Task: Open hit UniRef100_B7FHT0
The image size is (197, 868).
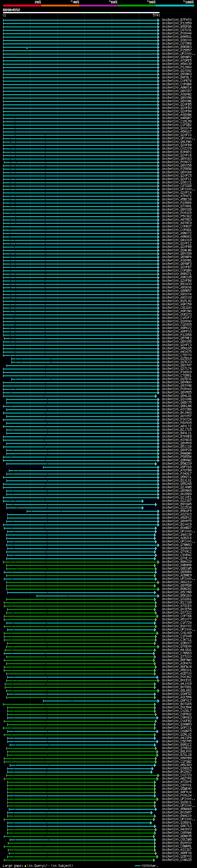Action: pyautogui.click(x=177, y=20)
